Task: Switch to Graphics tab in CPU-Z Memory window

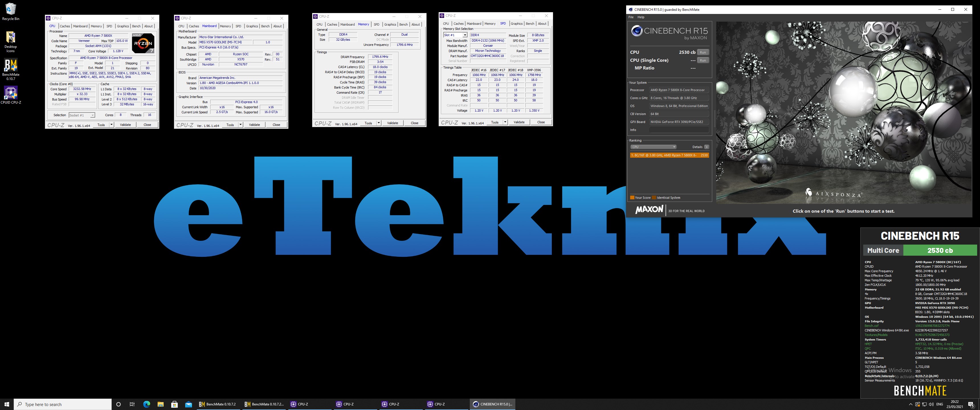Action: (x=390, y=24)
